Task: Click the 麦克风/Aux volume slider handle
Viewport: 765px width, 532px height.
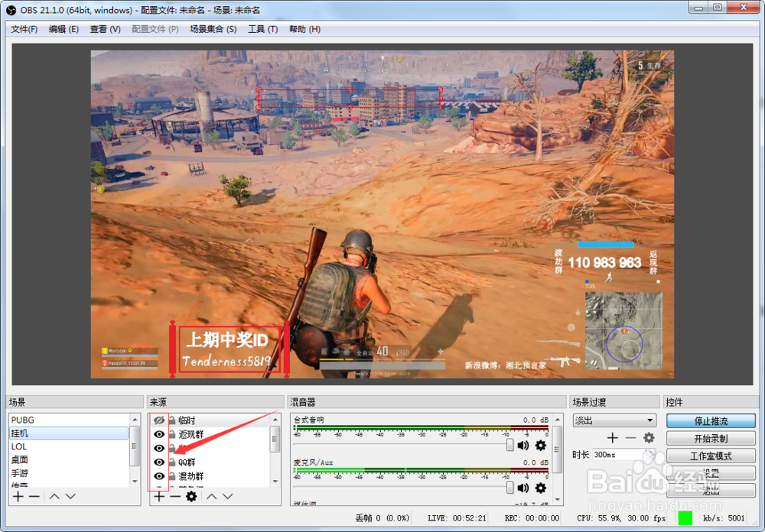Action: pyautogui.click(x=509, y=487)
